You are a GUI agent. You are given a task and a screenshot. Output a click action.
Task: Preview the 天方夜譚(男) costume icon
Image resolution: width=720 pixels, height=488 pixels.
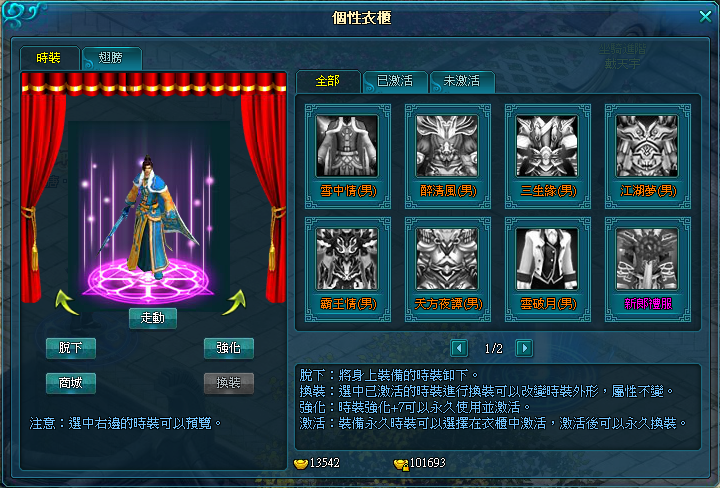(x=447, y=259)
